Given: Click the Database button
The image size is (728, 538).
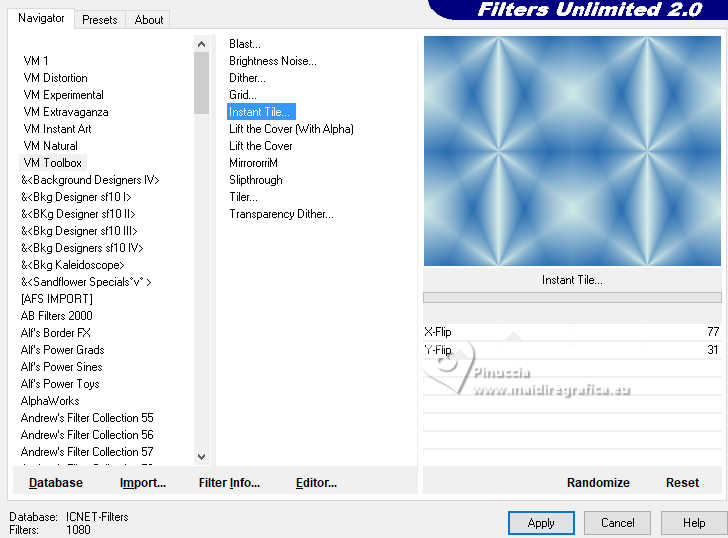Looking at the screenshot, I should [x=56, y=483].
